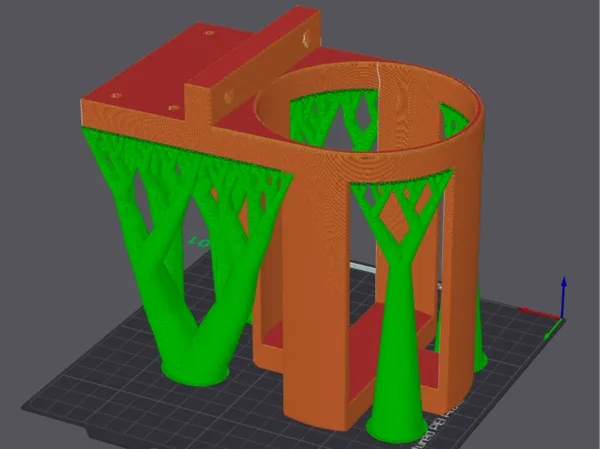Click the red X-axis arrow of the gizmo
This screenshot has width=600, height=449.
point(540,313)
